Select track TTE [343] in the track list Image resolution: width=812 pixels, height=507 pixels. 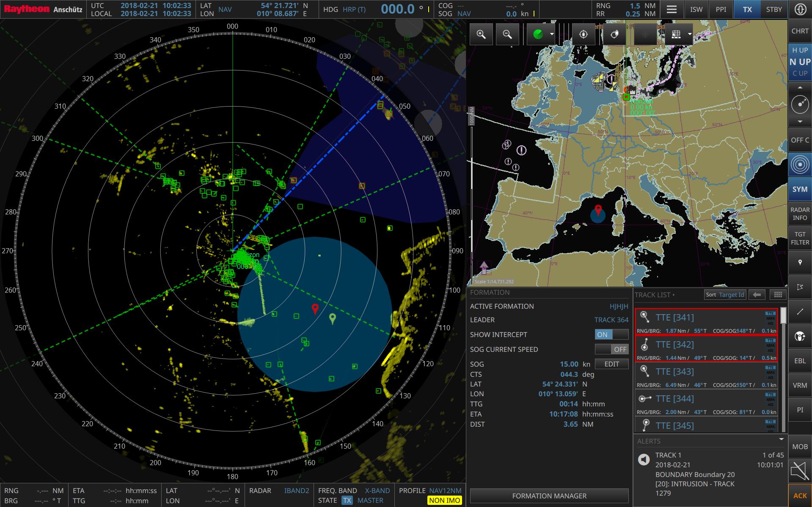pos(674,371)
